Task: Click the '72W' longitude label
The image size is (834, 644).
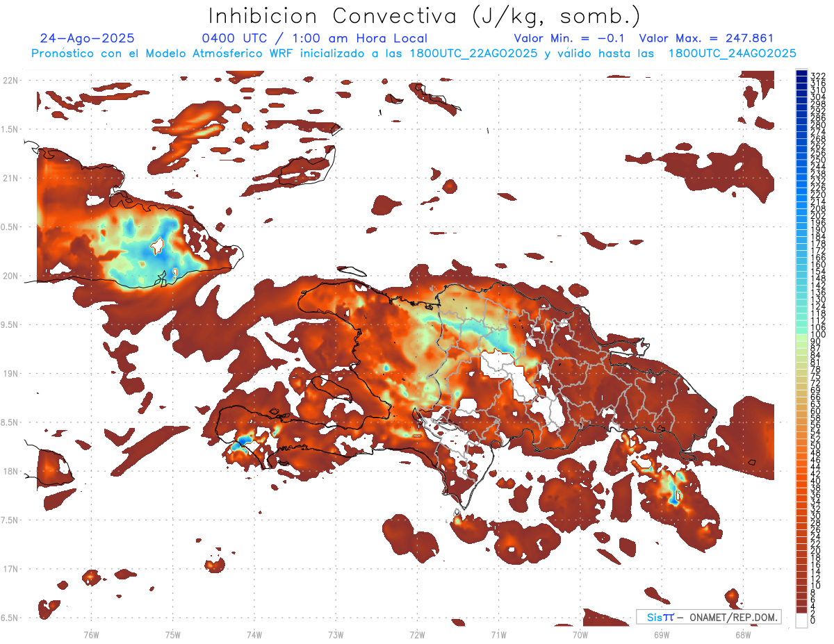Action: click(x=417, y=634)
